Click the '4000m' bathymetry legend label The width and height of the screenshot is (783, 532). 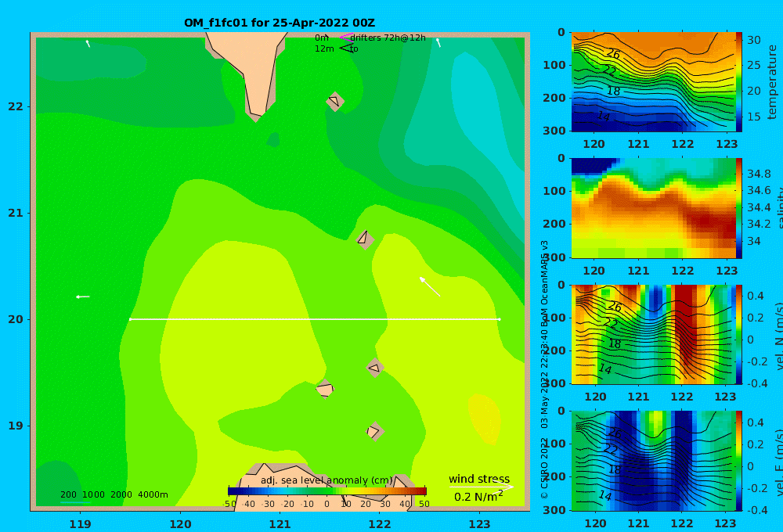(x=153, y=494)
